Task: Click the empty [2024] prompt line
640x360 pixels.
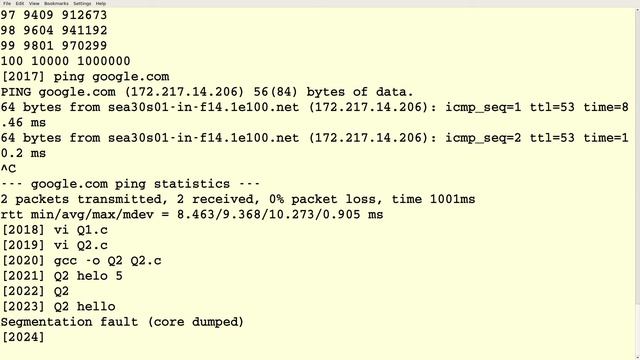Action: [23, 337]
